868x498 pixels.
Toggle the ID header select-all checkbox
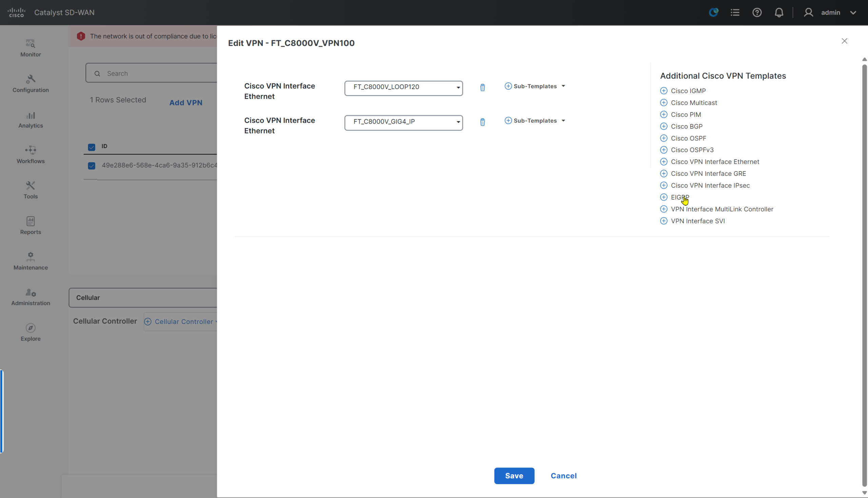pos(92,147)
